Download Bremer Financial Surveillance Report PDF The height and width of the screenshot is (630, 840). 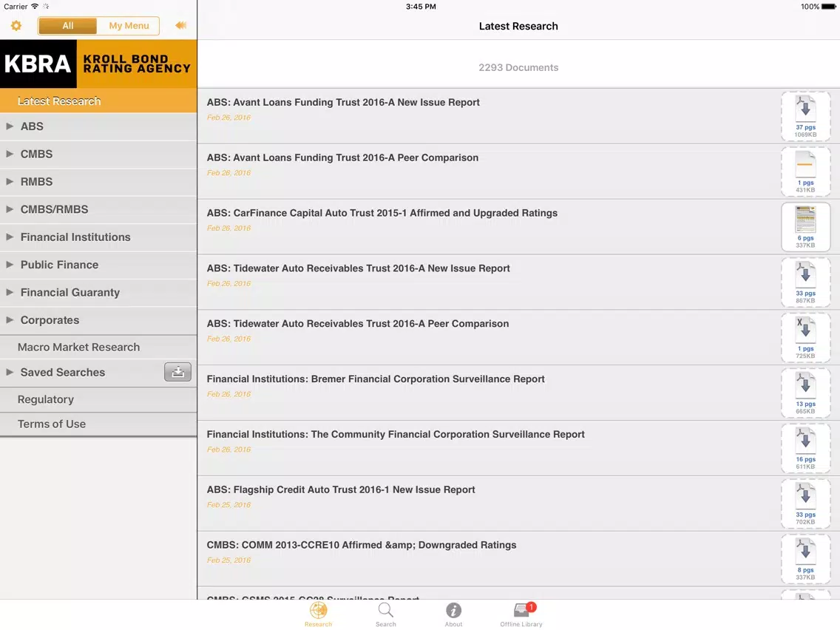click(x=806, y=393)
